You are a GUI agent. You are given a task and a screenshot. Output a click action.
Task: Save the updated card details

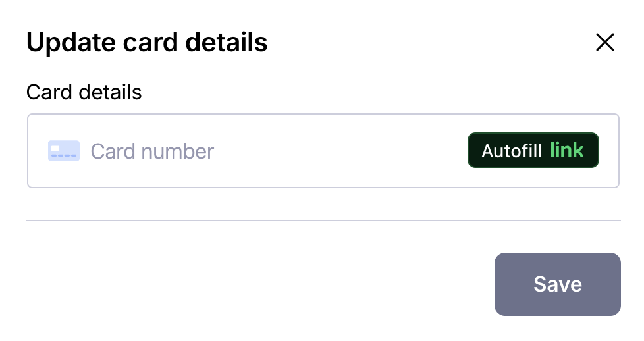tap(557, 284)
